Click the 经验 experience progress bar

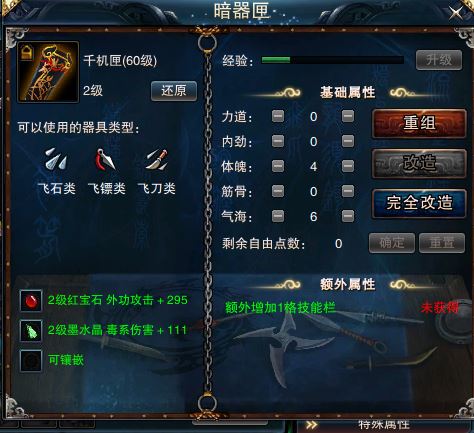[333, 60]
